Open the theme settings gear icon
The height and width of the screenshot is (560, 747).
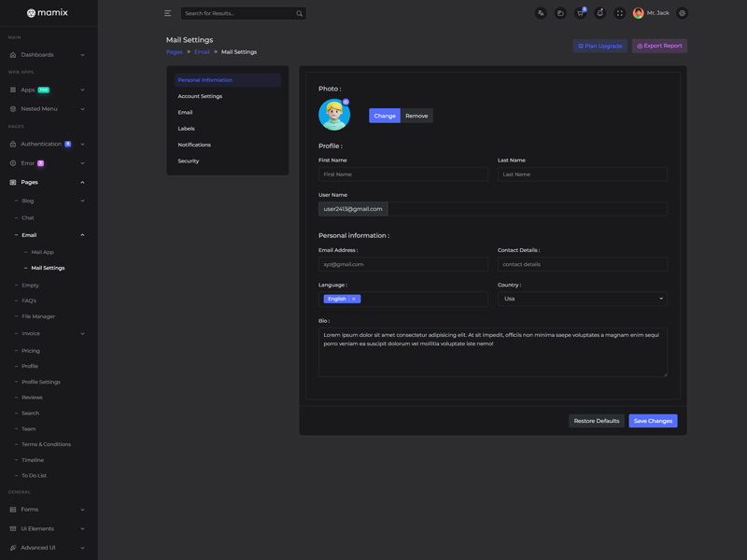click(683, 13)
